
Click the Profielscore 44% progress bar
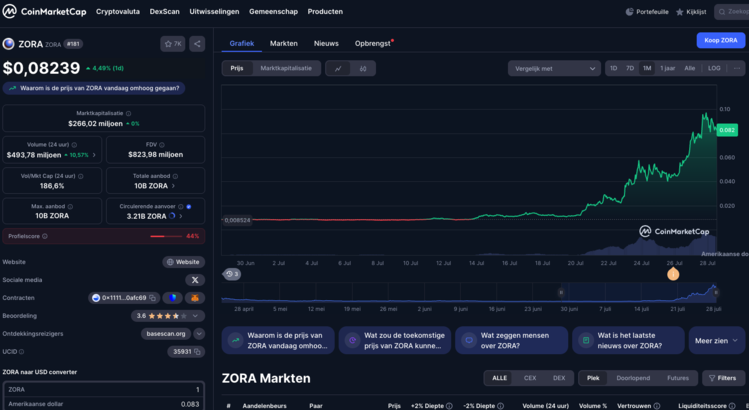tap(166, 236)
